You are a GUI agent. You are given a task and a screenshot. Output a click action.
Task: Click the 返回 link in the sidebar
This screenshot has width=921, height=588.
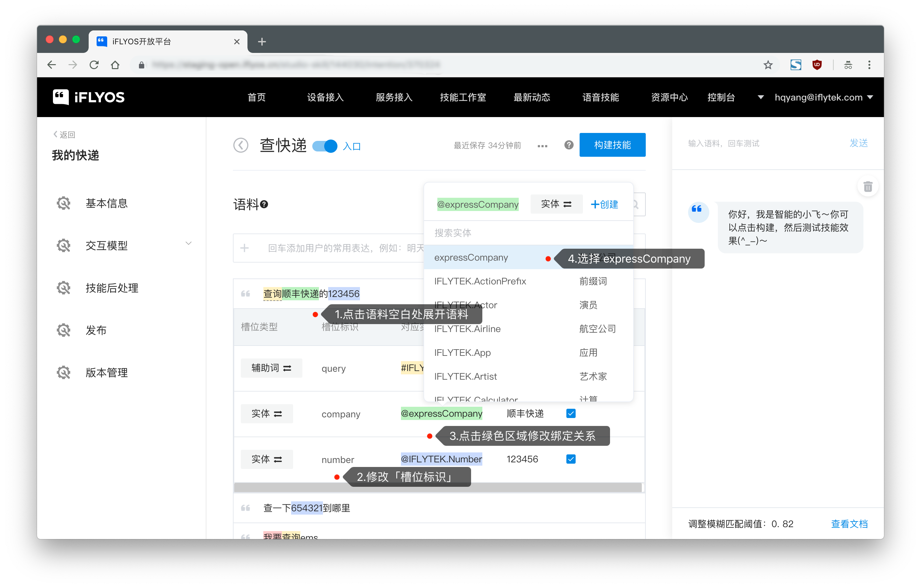pos(64,135)
